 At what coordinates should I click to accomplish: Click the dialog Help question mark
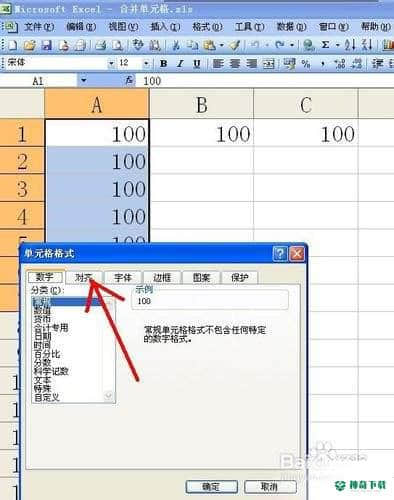(279, 254)
